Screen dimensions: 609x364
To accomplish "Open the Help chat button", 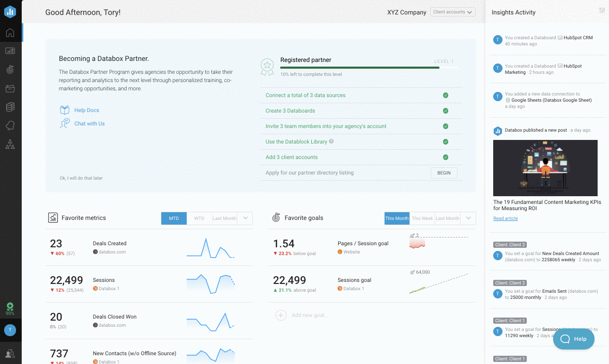I will (x=574, y=339).
